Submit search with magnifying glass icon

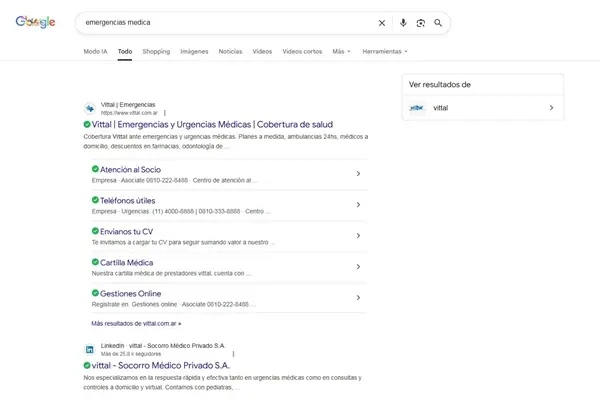coord(438,23)
